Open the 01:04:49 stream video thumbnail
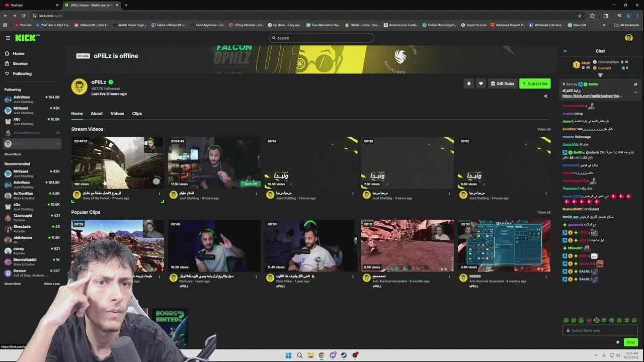Screen dimensions: 644x362 (214, 162)
